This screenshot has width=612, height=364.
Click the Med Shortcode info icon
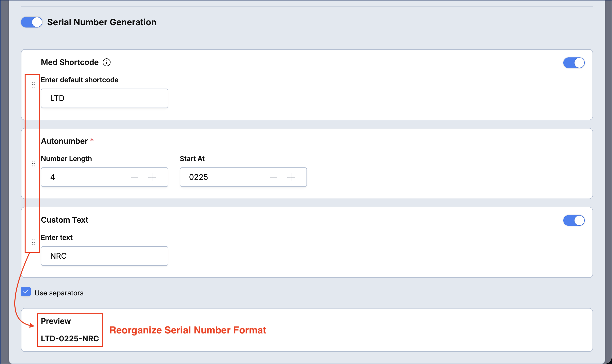point(106,62)
